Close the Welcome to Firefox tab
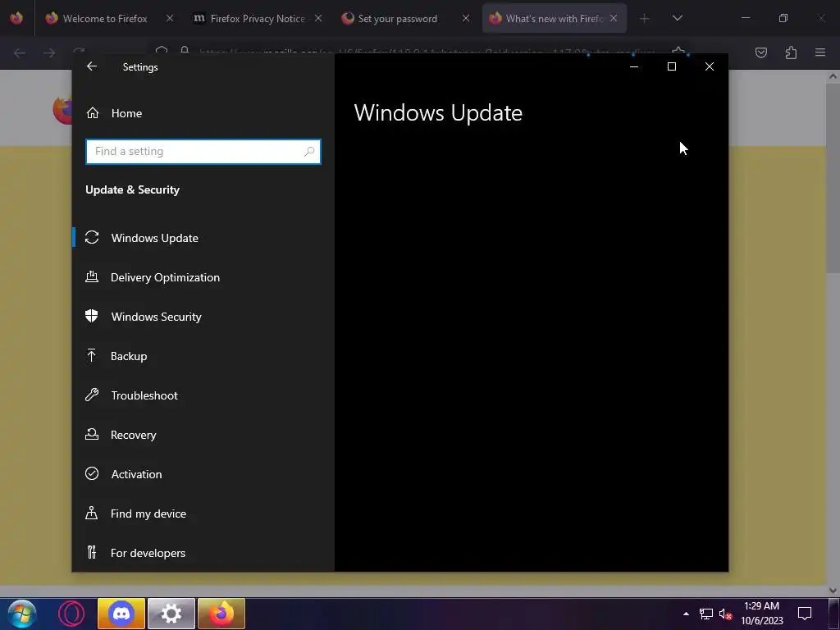The width and height of the screenshot is (840, 630). (170, 18)
